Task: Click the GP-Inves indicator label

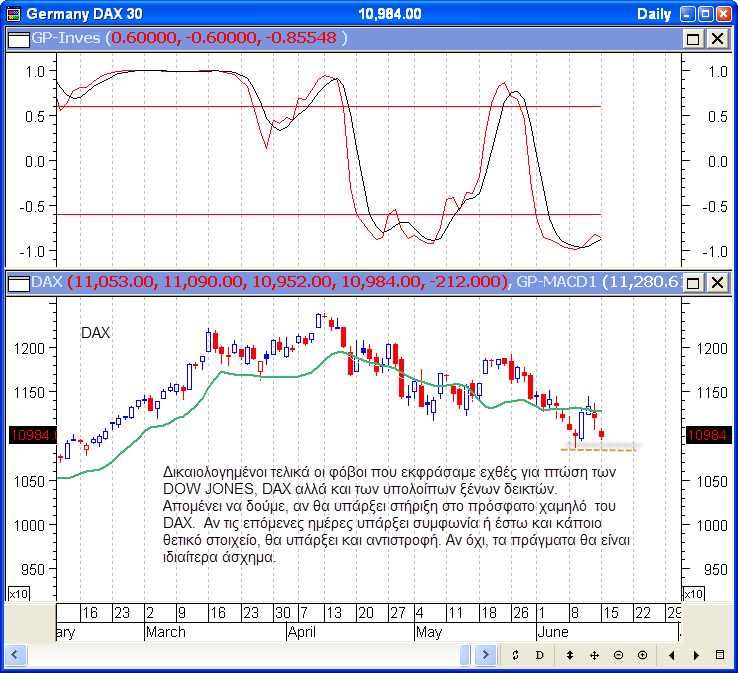Action: [x=66, y=38]
